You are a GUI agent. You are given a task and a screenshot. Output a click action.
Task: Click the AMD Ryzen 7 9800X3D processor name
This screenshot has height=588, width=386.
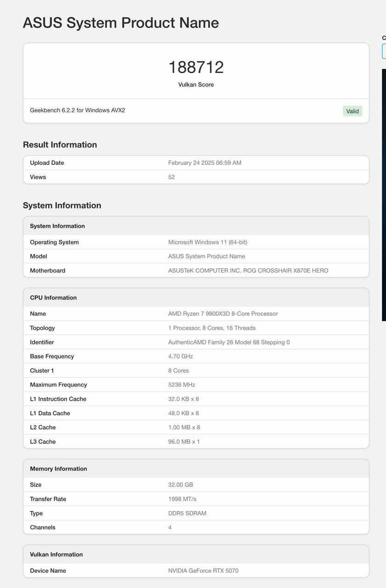tap(223, 314)
